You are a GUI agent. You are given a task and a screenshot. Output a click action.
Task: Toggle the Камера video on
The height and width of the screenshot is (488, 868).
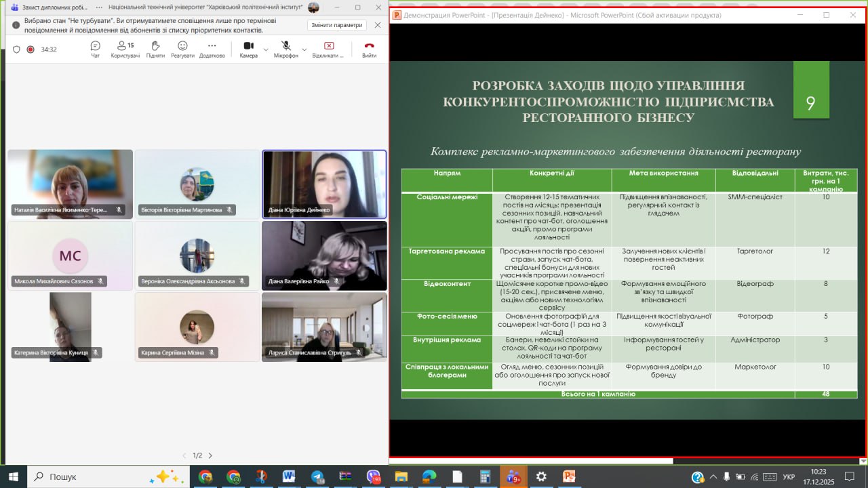(x=248, y=49)
